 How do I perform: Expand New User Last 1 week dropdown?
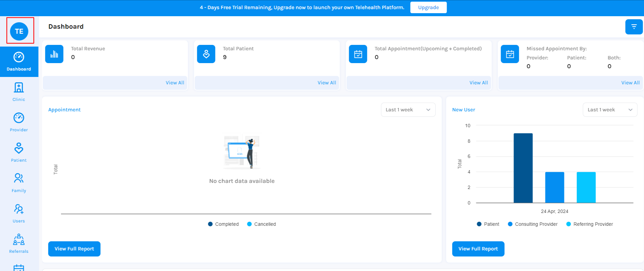coord(610,110)
